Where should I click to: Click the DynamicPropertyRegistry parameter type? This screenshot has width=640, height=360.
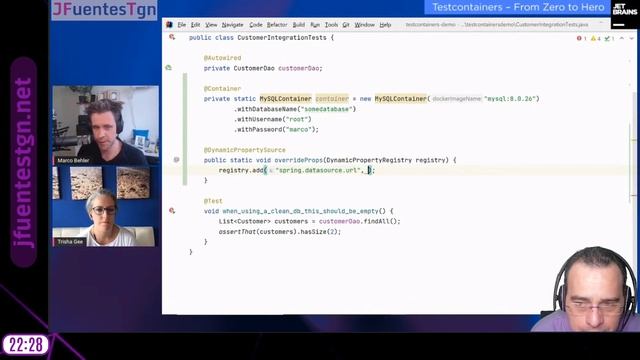tap(369, 160)
